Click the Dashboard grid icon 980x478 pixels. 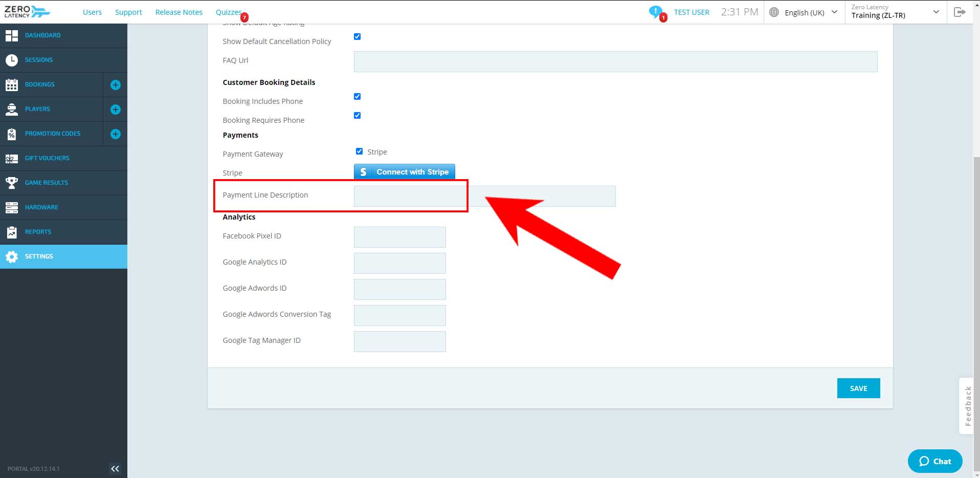(x=12, y=35)
